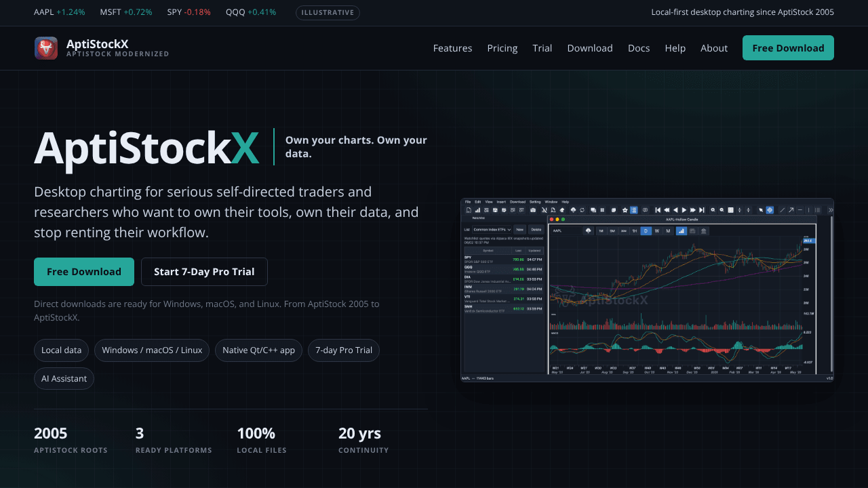Toggle the highlighted crosshair tool
Viewport: 868px width, 488px height.
[x=770, y=210]
